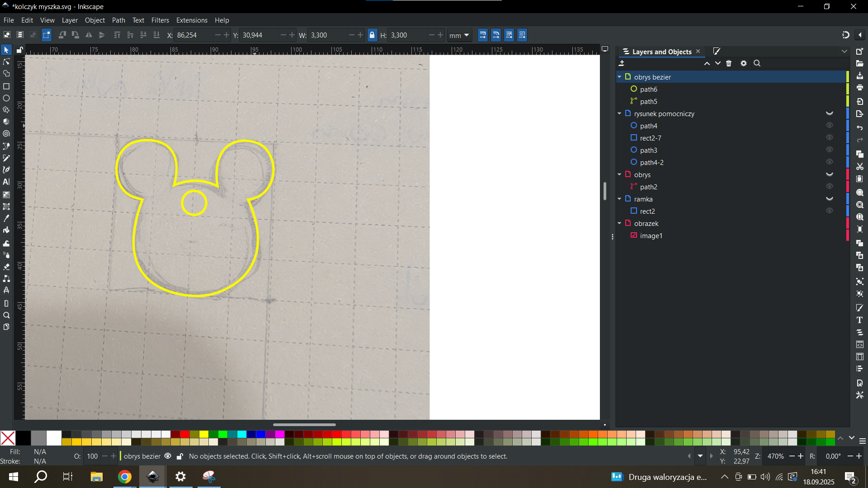The width and height of the screenshot is (868, 488).
Task: Click the delete layer trash icon
Action: pyautogui.click(x=729, y=63)
